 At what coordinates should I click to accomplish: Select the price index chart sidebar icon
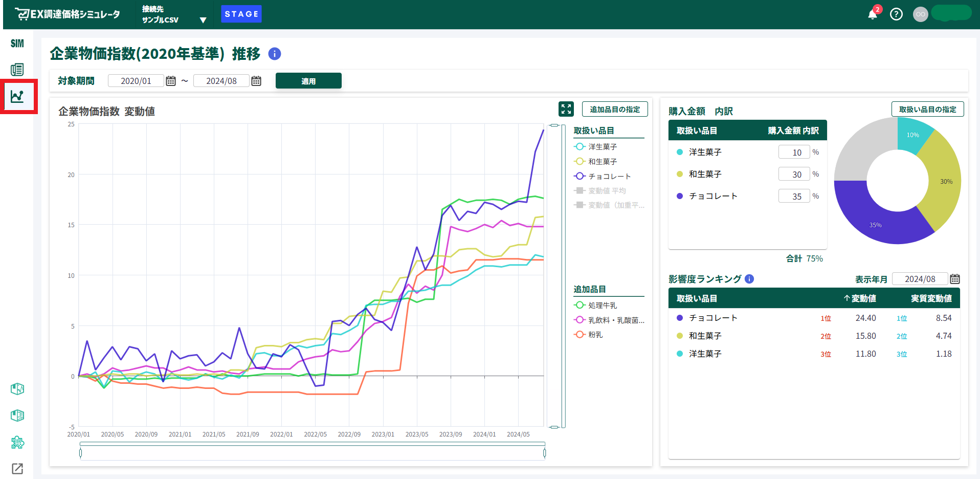[17, 96]
